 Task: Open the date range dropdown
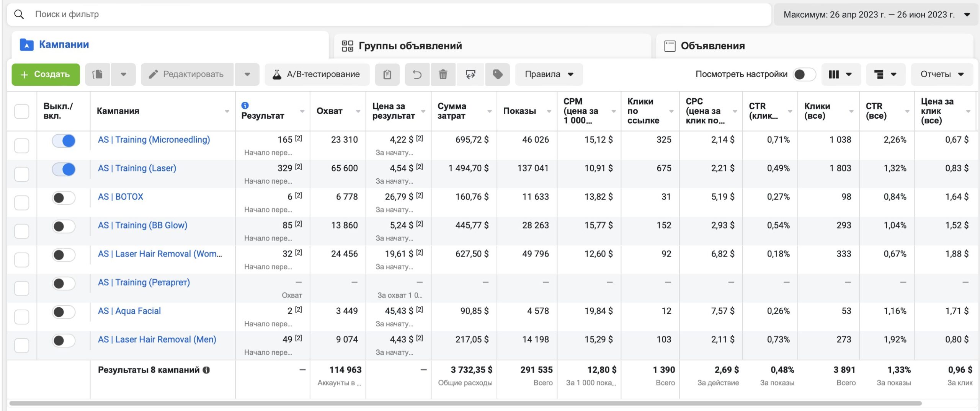(875, 15)
